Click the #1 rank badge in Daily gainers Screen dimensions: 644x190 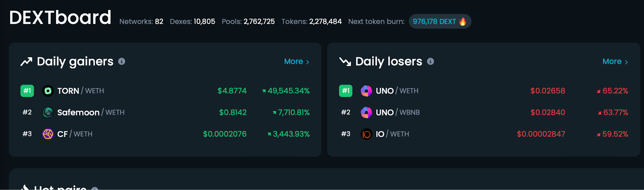tap(27, 91)
